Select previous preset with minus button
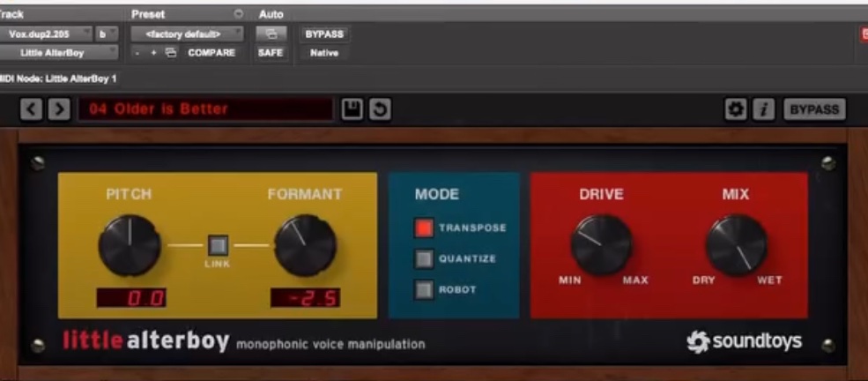 [138, 53]
